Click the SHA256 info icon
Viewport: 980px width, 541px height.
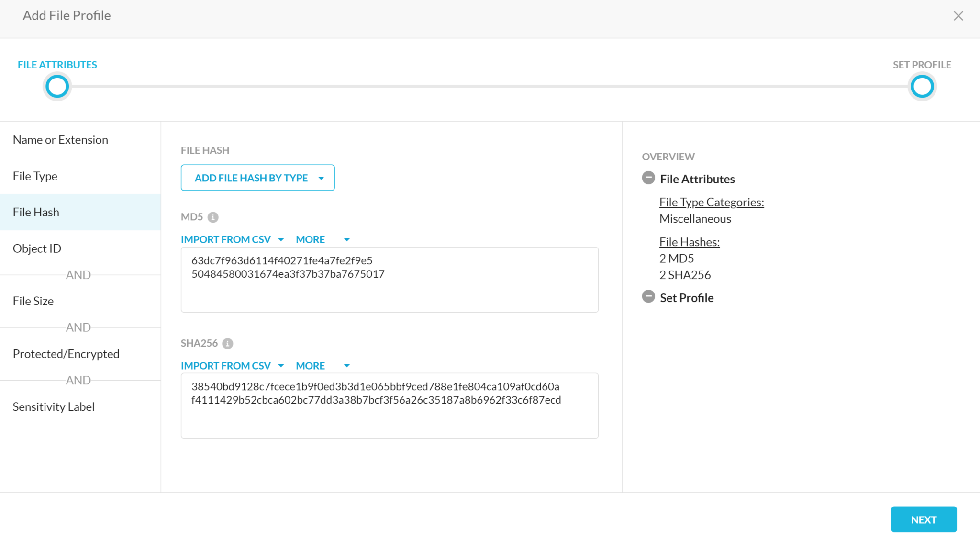coord(228,344)
